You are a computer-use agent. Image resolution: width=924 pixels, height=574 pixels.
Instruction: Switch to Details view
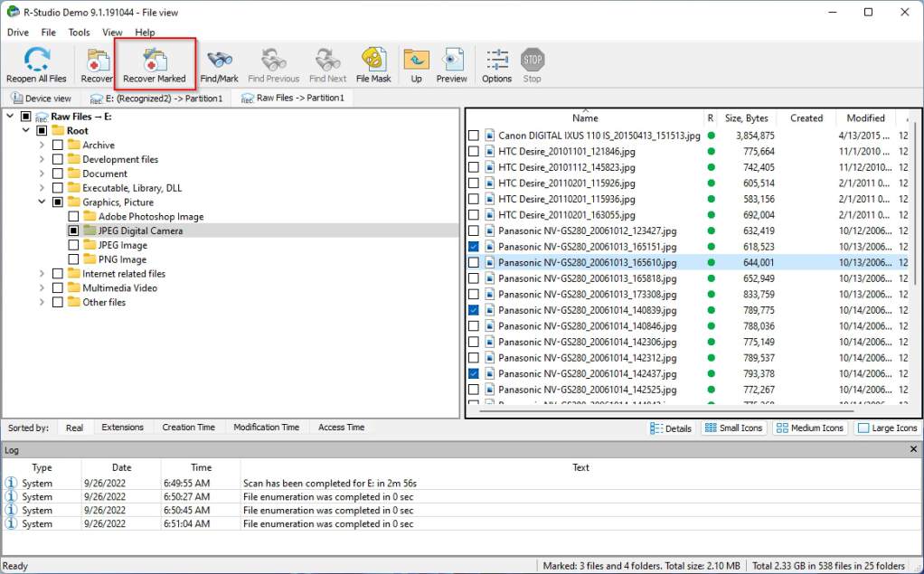[x=671, y=428]
